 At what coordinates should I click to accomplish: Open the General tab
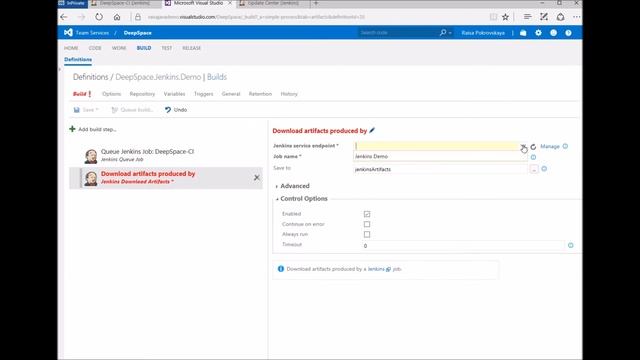point(231,94)
